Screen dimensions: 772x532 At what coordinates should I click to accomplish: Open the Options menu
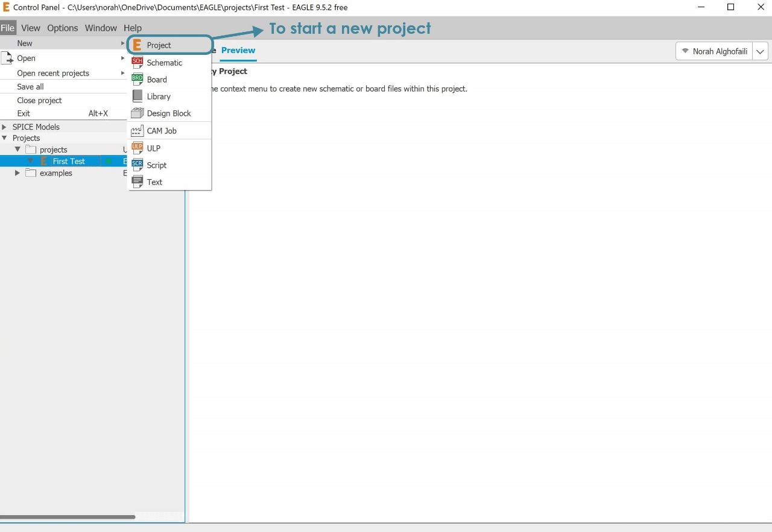(63, 28)
